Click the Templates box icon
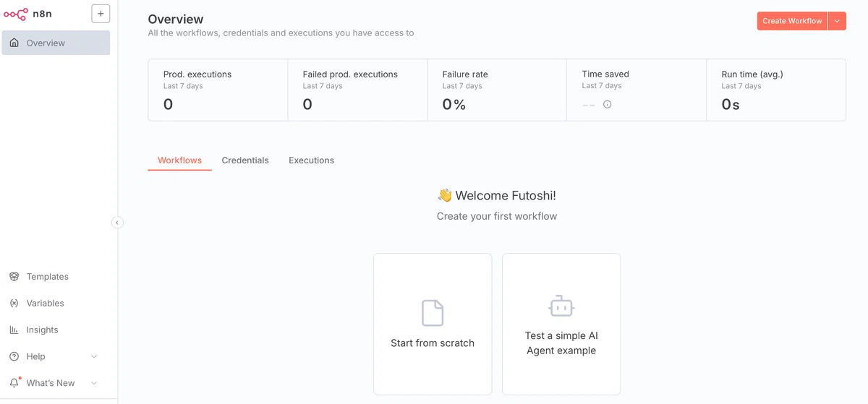 tap(14, 277)
